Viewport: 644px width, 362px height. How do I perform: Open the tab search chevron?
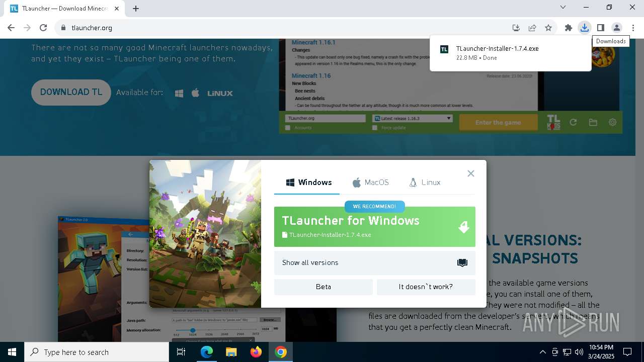coord(563,7)
